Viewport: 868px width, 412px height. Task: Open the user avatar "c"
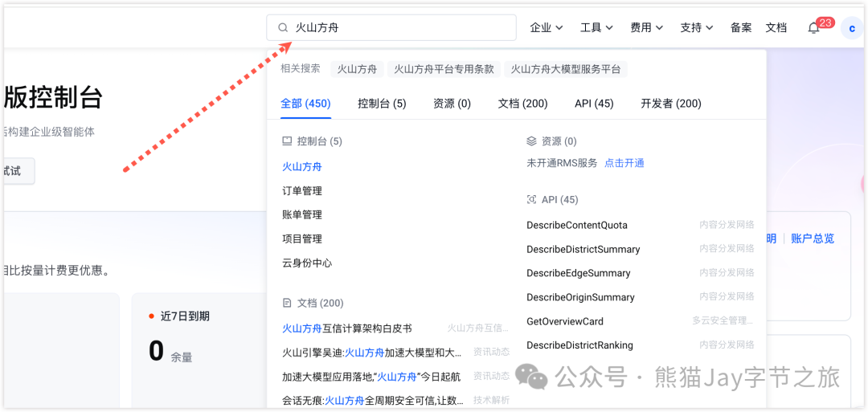pos(852,28)
